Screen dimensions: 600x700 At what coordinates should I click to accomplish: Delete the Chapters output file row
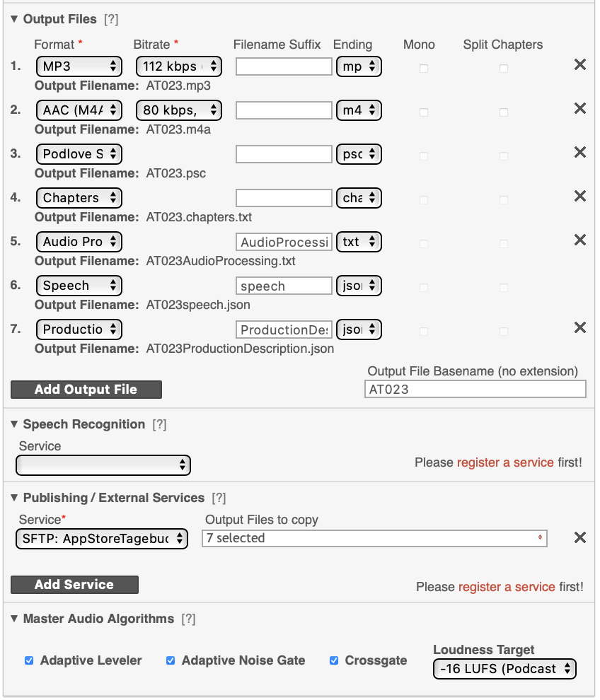point(580,196)
